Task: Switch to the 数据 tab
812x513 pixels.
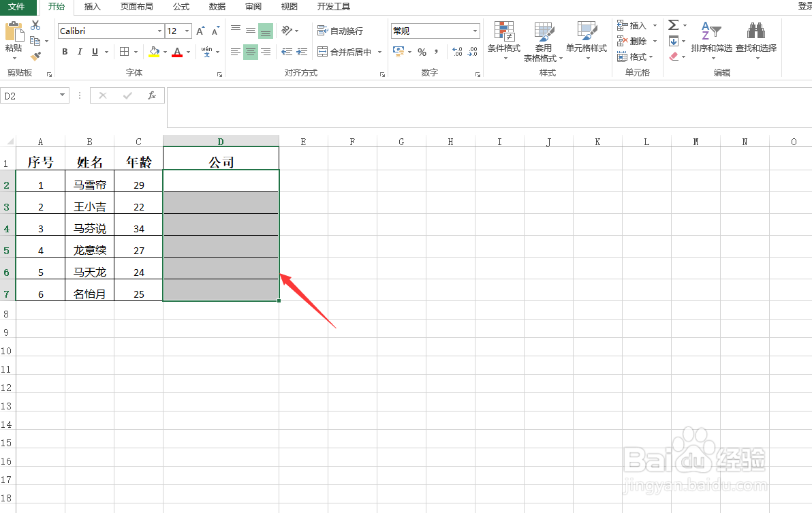Action: [217, 7]
